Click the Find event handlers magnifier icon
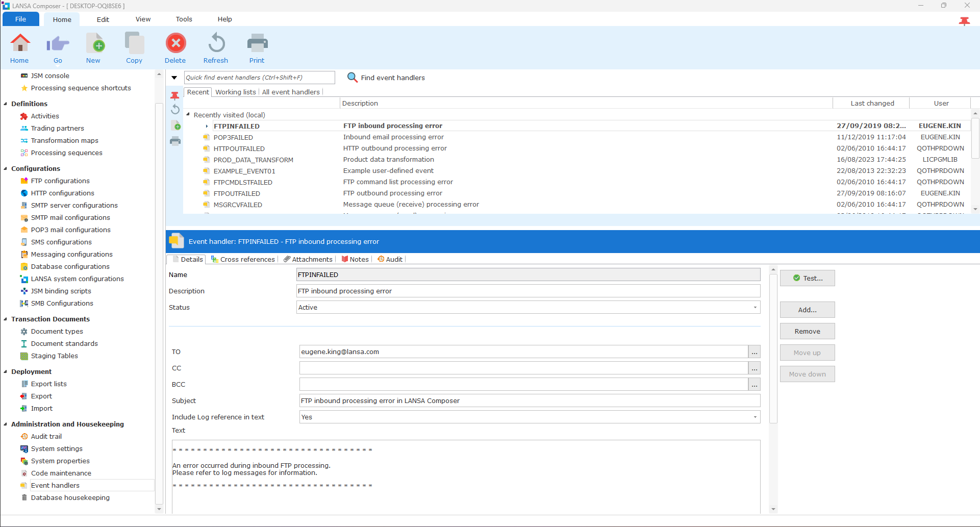Viewport: 980px width, 527px height. coord(352,78)
